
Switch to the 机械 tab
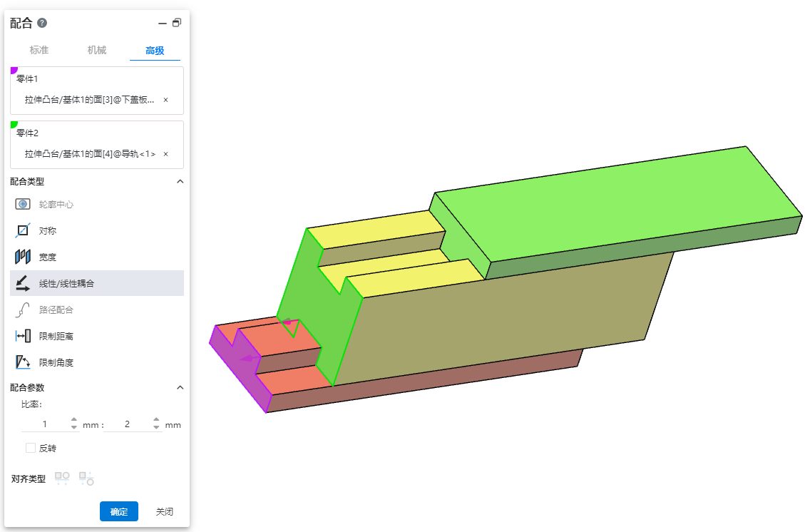tap(97, 50)
